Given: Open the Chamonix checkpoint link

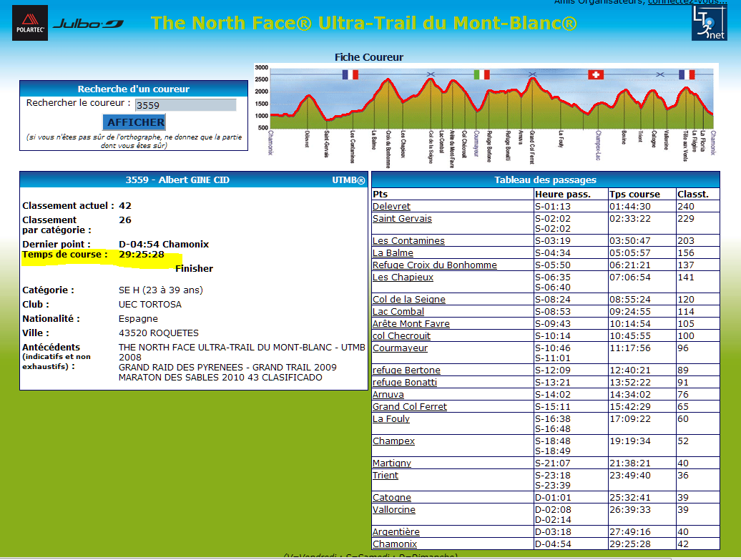Looking at the screenshot, I should (395, 544).
